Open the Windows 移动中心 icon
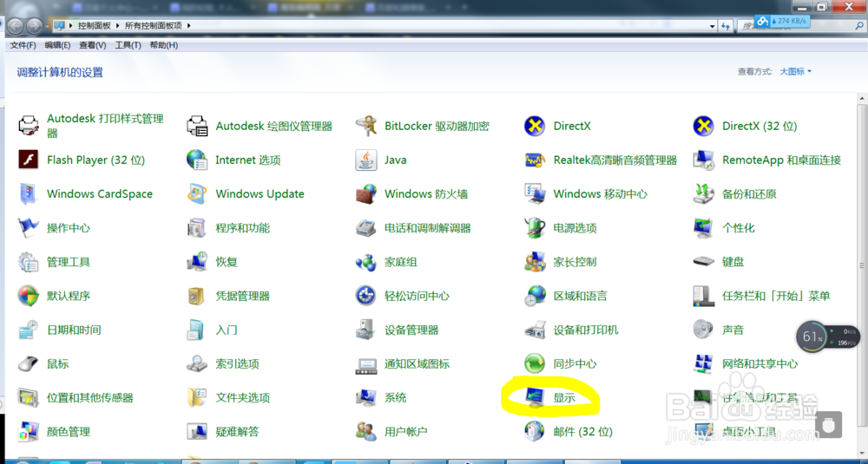Screen dimensions: 868x464 tap(535, 194)
